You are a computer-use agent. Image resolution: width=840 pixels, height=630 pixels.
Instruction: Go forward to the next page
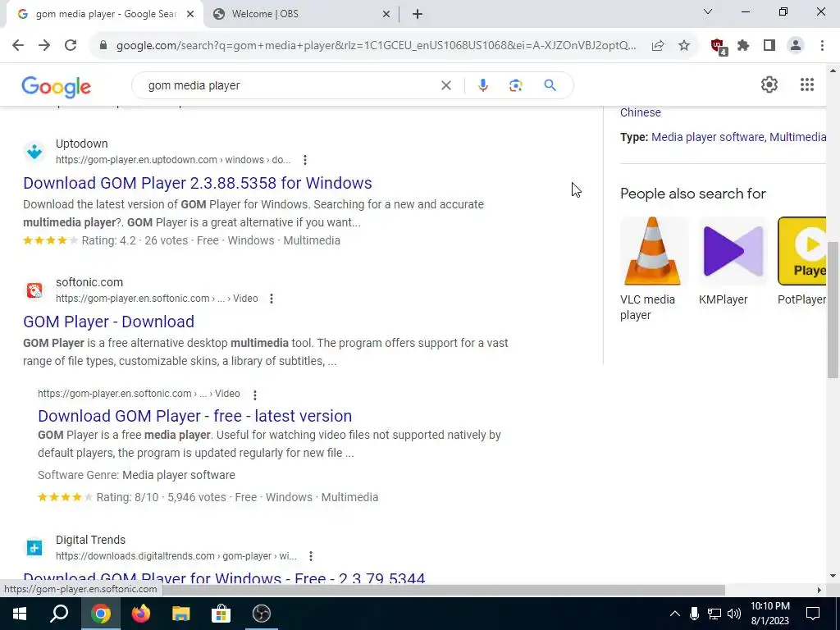[44, 46]
